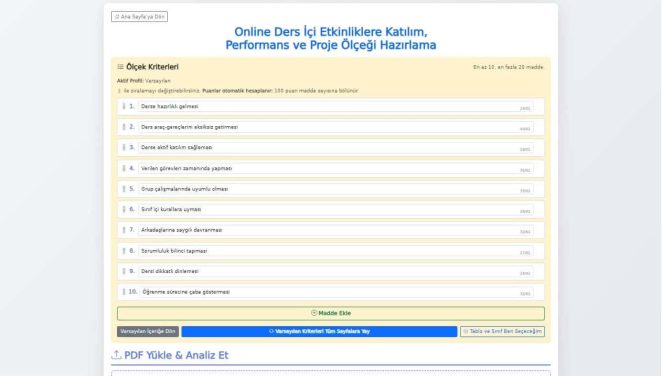Edit 'Grup çalışmalarında uyumlu olması' field

(x=335, y=189)
